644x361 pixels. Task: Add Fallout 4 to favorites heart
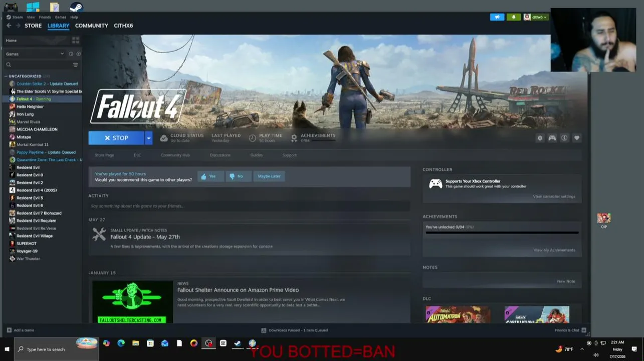(577, 138)
